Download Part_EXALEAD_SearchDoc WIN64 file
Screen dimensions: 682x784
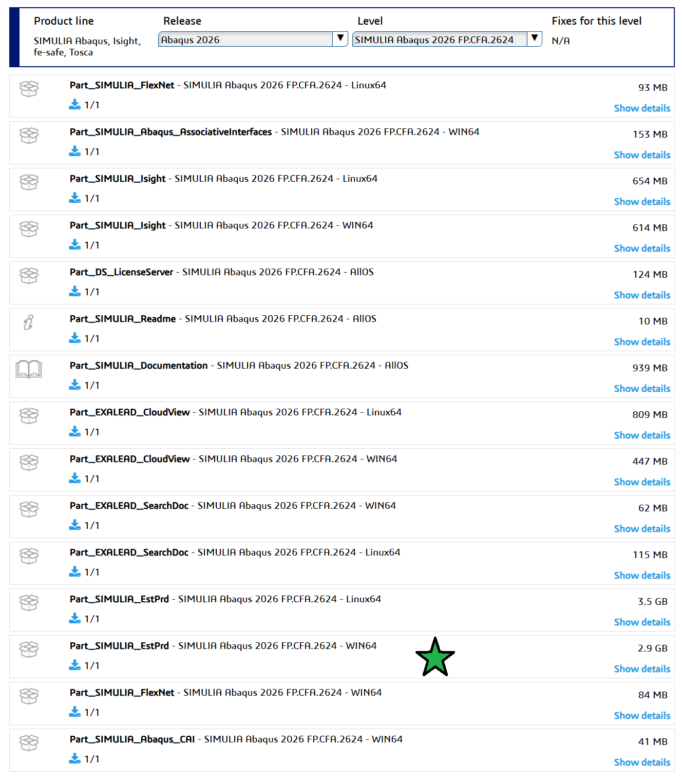75,525
